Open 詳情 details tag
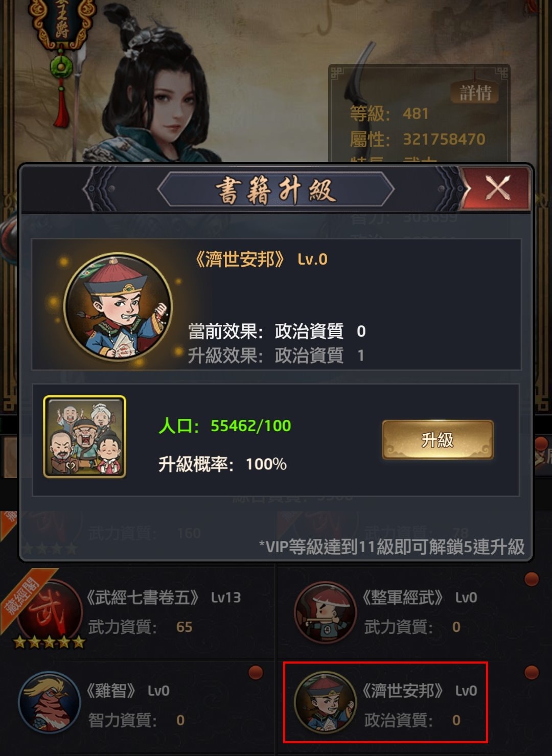 click(475, 92)
